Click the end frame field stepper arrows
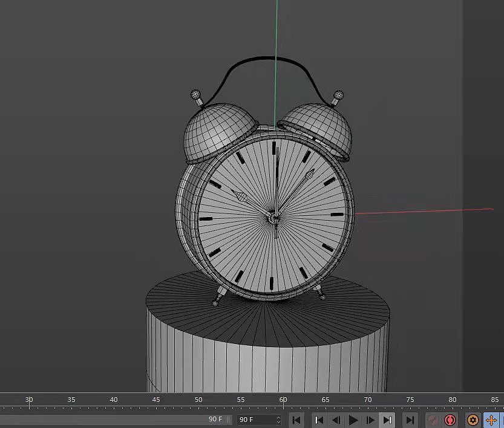The image size is (504, 428). (278, 420)
